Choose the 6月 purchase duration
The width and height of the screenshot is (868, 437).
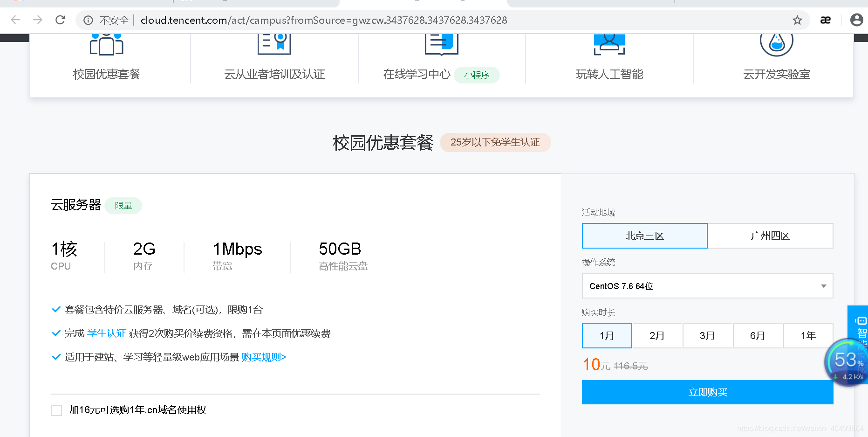point(758,336)
